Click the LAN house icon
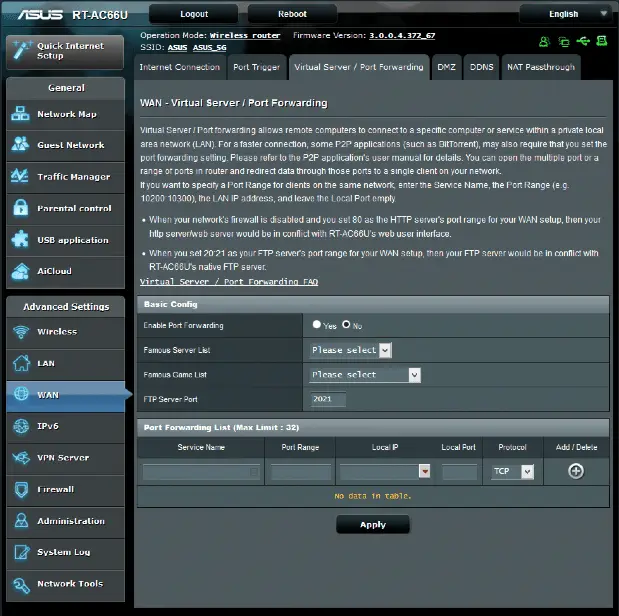The image size is (619, 616). point(21,363)
